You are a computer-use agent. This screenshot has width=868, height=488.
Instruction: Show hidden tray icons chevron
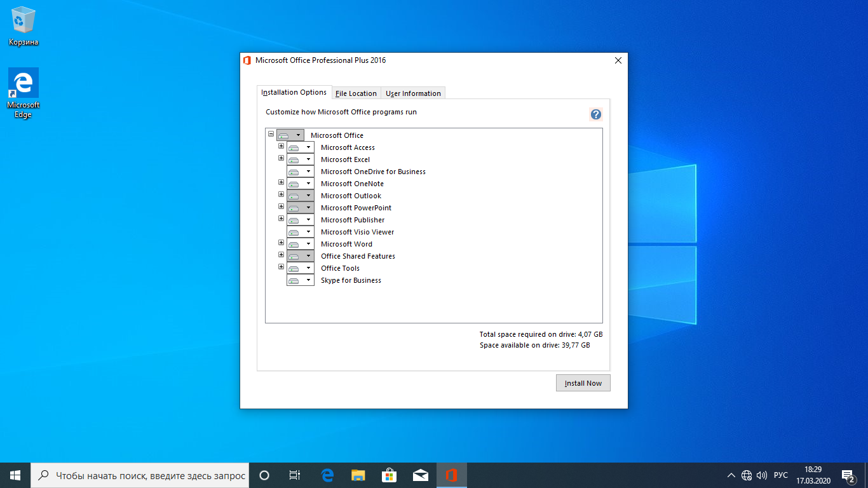point(731,475)
